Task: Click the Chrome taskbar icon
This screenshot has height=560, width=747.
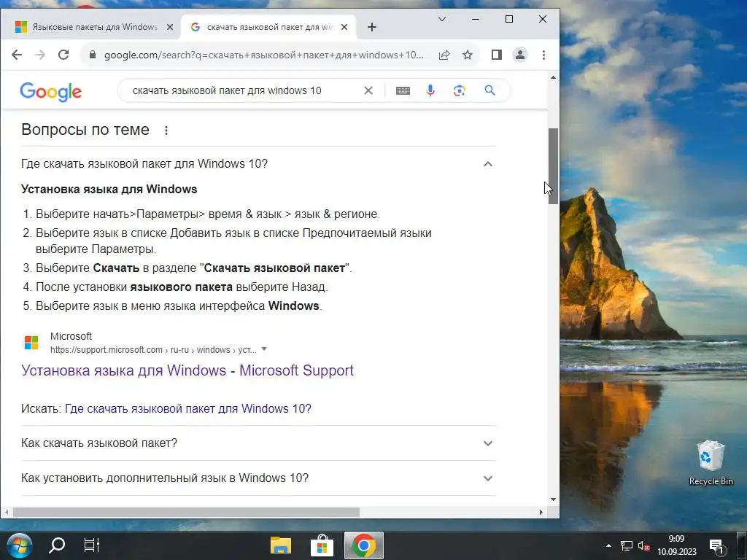Action: [x=364, y=545]
